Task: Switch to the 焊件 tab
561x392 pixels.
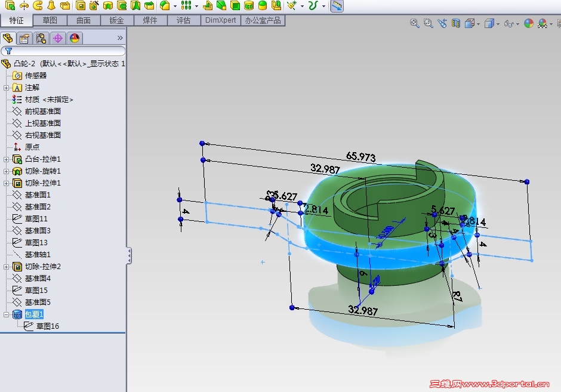Action: (x=150, y=20)
